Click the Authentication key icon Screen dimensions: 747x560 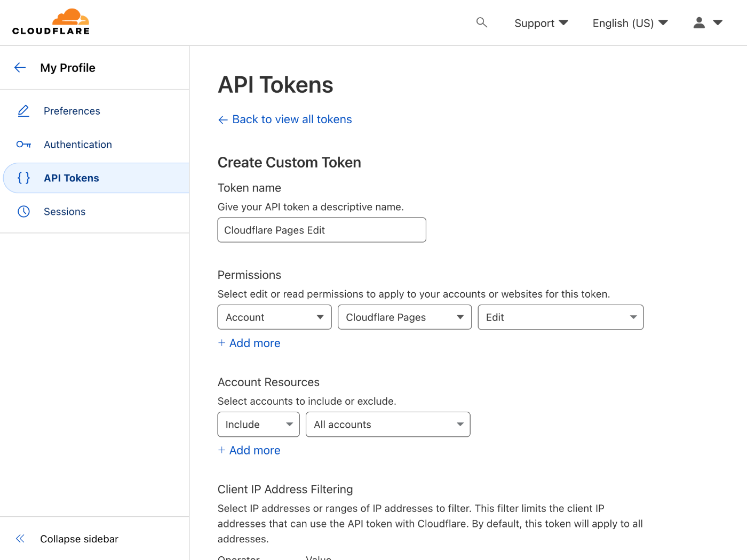pos(23,145)
